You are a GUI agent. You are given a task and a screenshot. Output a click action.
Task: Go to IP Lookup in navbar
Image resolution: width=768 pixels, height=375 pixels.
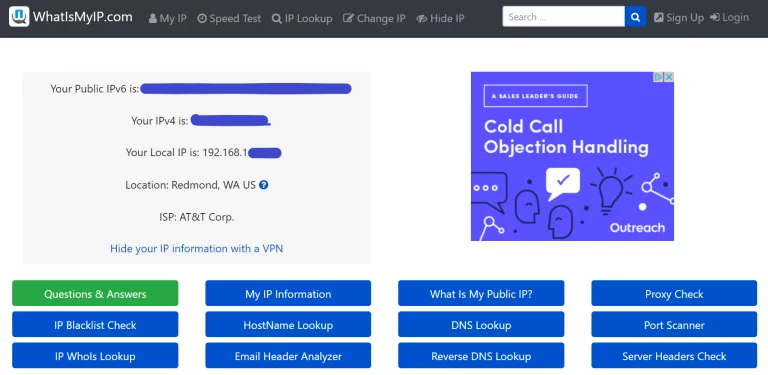click(x=302, y=18)
